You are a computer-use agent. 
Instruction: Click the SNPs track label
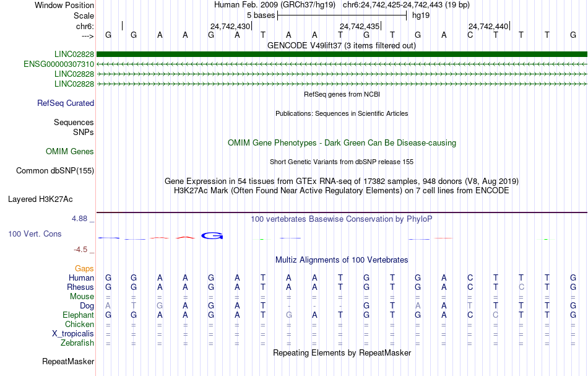click(84, 132)
